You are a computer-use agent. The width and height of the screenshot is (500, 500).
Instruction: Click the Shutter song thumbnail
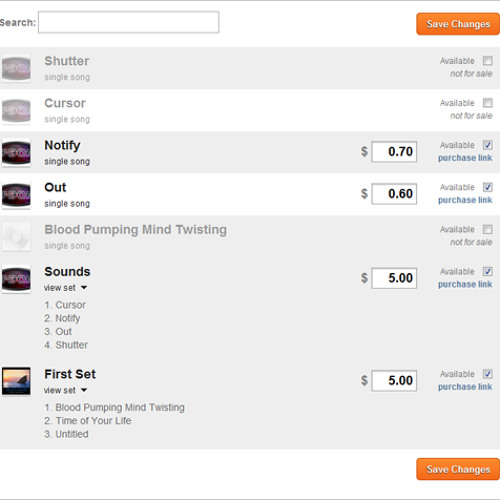click(16, 68)
